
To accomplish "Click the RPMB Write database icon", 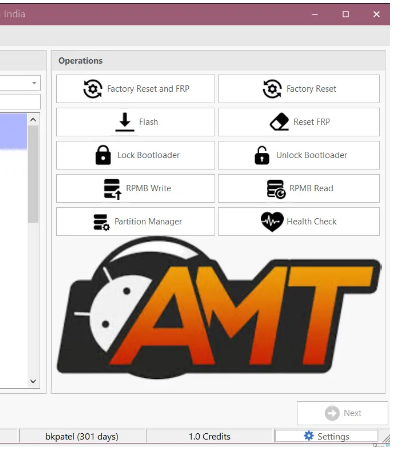I will [112, 189].
